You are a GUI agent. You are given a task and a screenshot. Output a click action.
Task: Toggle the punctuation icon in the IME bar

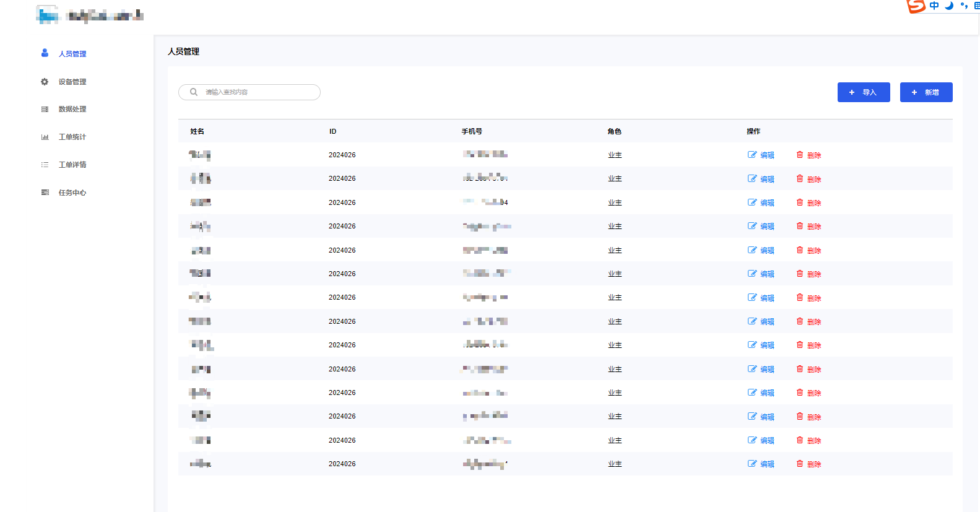pos(964,6)
